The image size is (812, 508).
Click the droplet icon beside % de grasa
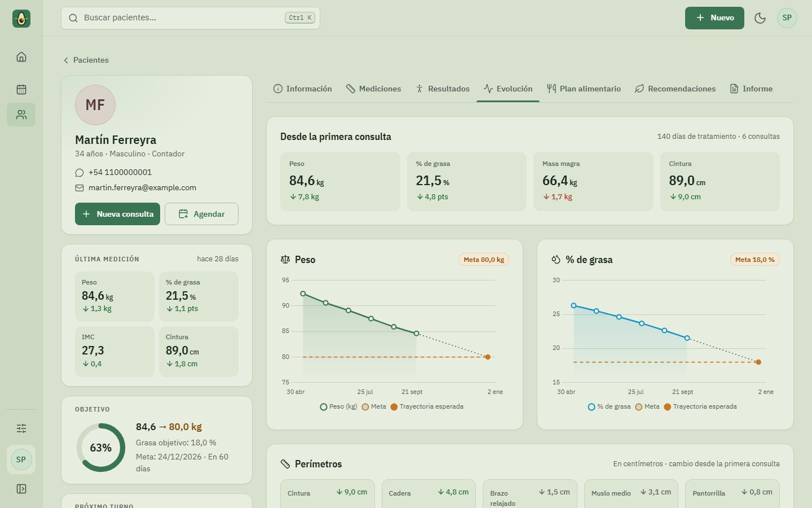tap(556, 260)
